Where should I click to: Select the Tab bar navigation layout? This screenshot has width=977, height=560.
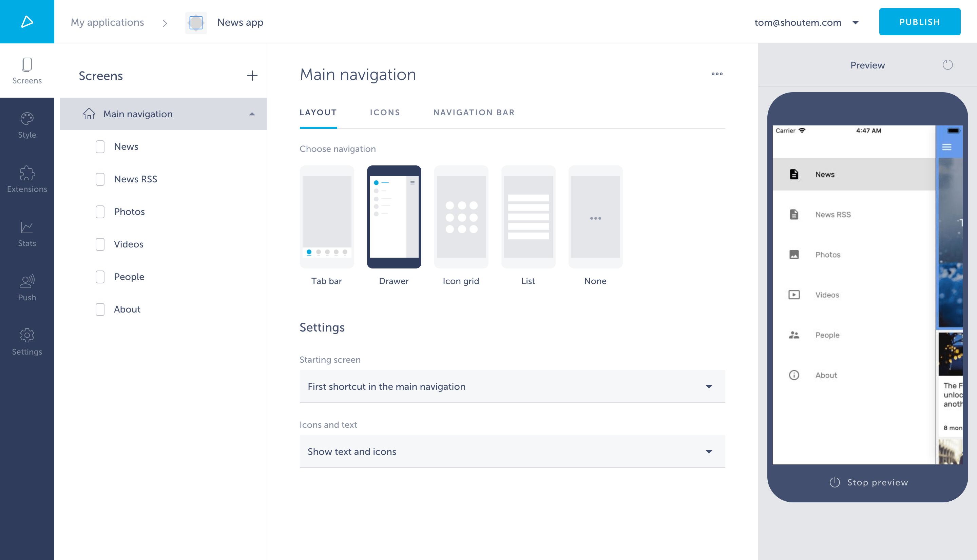(x=327, y=217)
